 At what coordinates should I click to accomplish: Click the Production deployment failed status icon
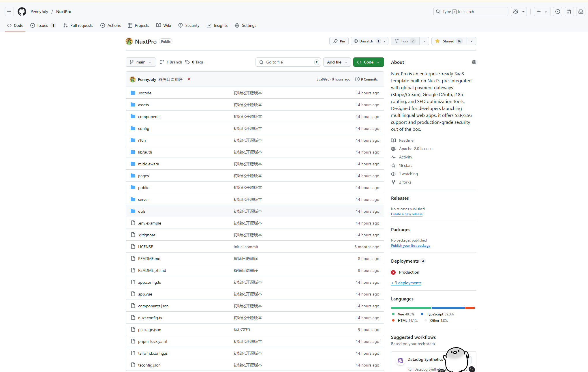click(x=393, y=272)
